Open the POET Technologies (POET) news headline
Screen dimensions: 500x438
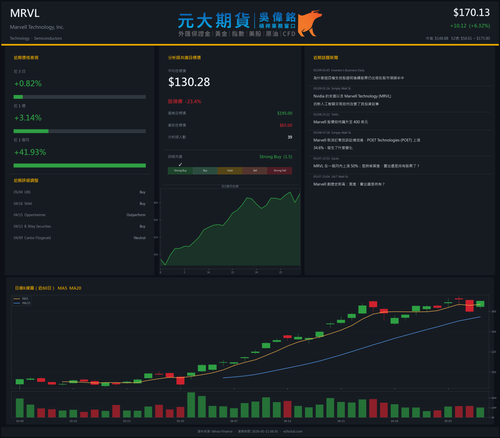click(366, 144)
